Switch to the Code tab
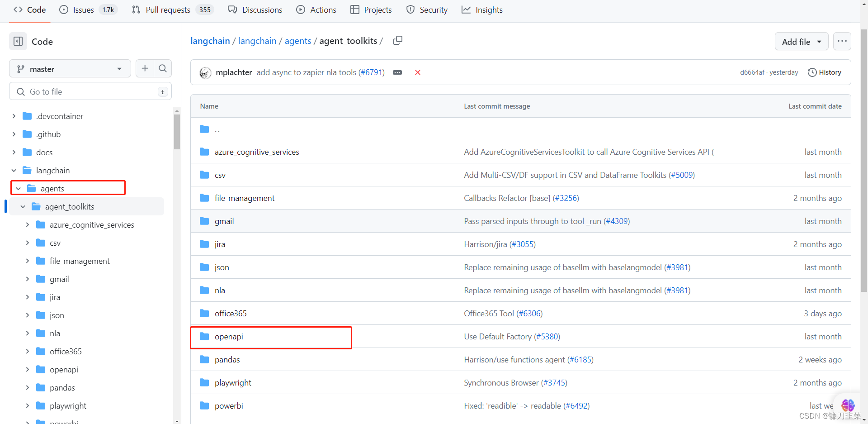This screenshot has height=424, width=868. pos(30,10)
